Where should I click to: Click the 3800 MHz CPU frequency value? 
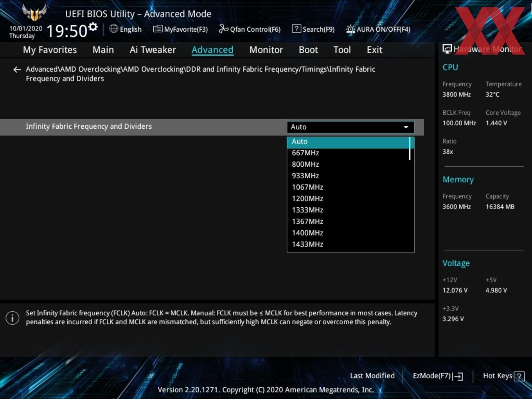(457, 94)
